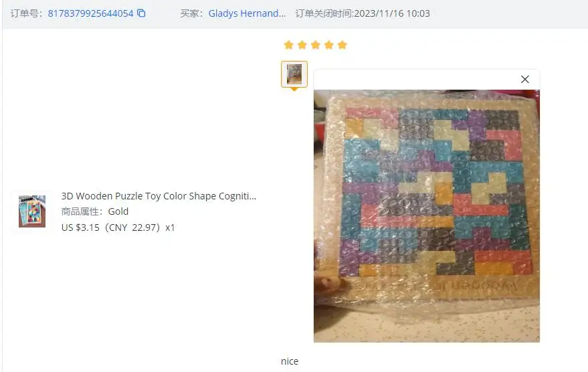
Task: Click the second rating star
Action: coord(302,45)
